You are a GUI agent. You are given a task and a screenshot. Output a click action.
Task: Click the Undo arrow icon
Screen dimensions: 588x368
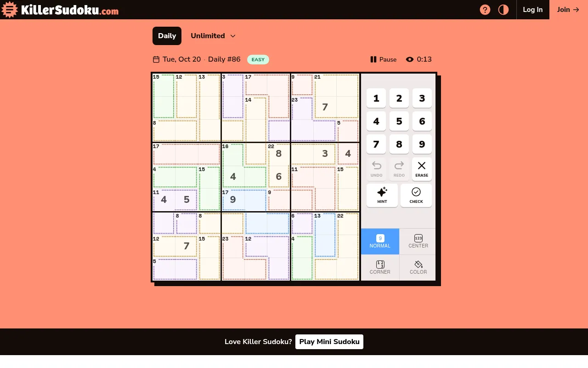click(376, 166)
